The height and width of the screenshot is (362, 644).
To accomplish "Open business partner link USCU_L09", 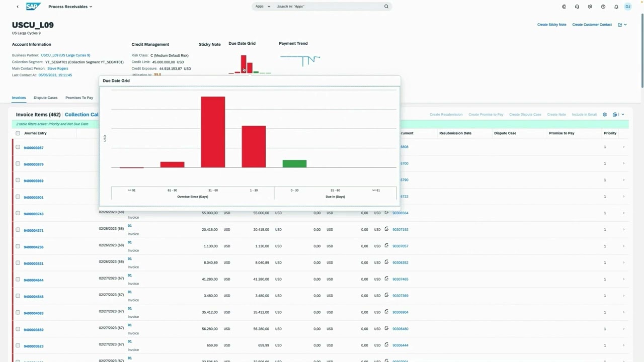I will [x=65, y=55].
